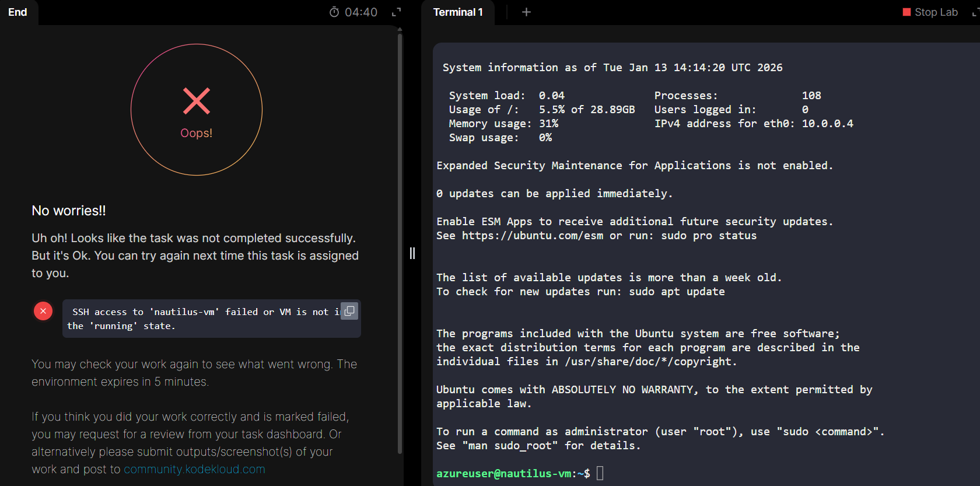This screenshot has width=980, height=486.
Task: Select the End tab
Action: pos(17,12)
